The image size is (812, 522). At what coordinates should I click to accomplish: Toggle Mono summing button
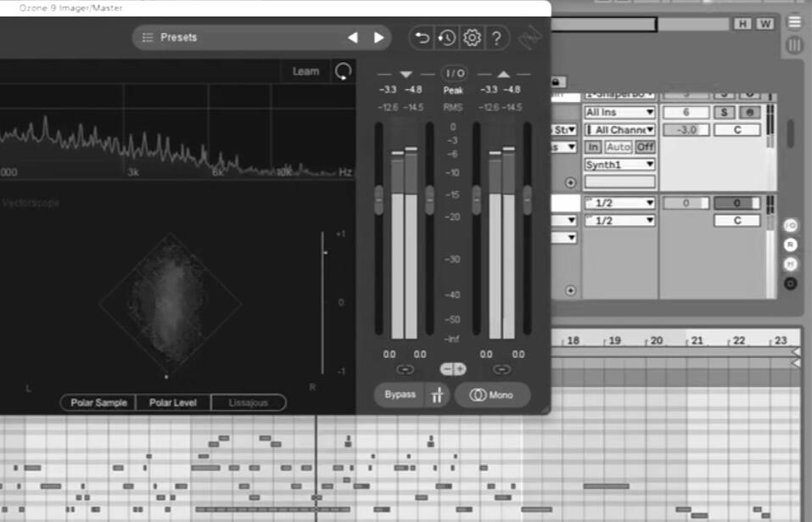(492, 395)
